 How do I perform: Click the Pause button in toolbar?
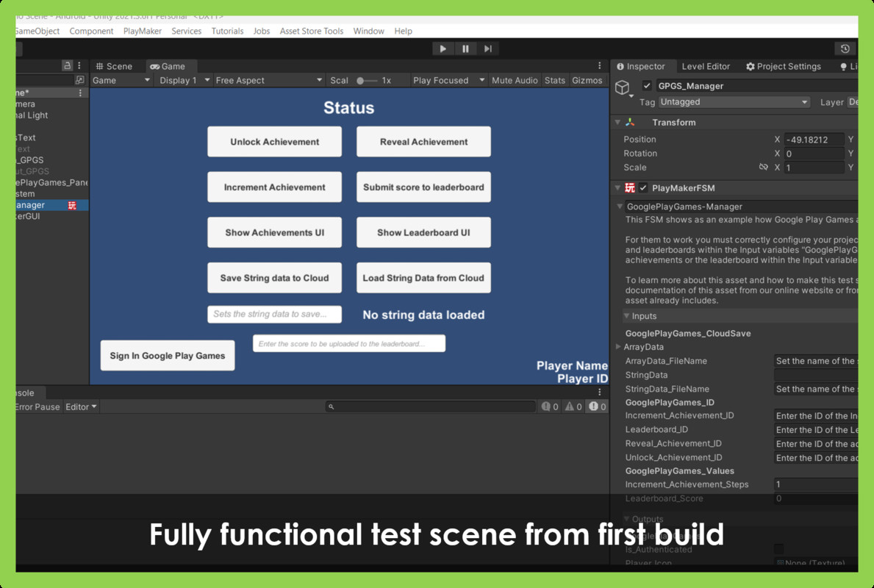click(x=465, y=49)
